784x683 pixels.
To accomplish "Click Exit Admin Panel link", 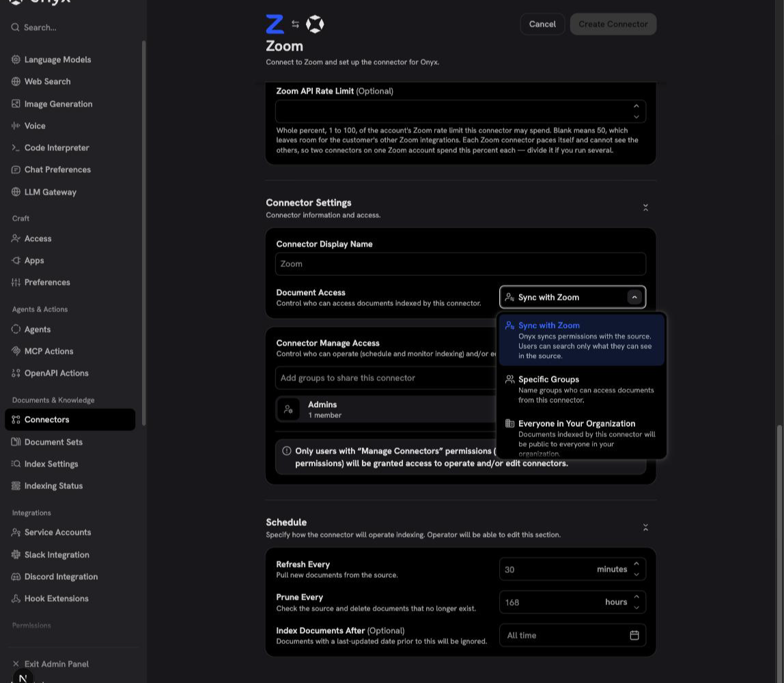I will click(x=70, y=664).
